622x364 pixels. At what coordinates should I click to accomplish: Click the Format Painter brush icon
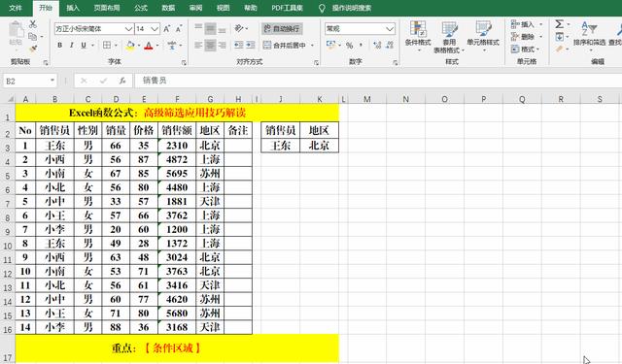(x=33, y=49)
